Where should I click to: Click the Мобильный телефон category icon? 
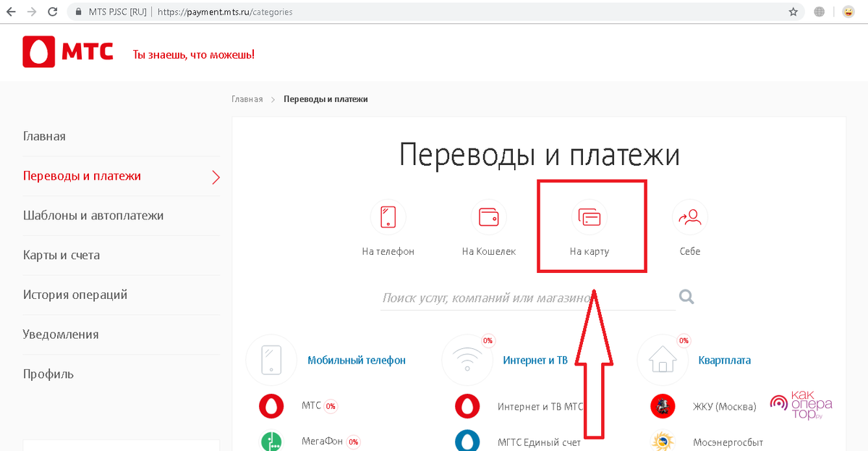pyautogui.click(x=272, y=360)
